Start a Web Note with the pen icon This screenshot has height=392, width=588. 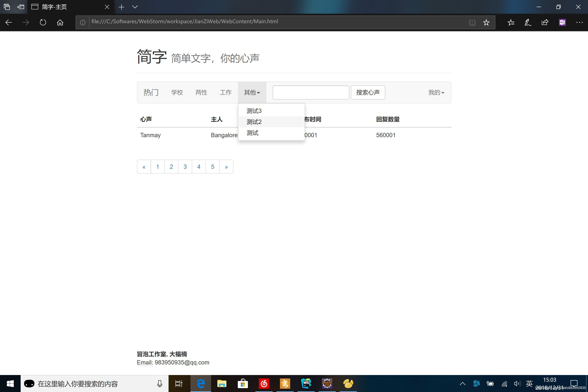(528, 22)
